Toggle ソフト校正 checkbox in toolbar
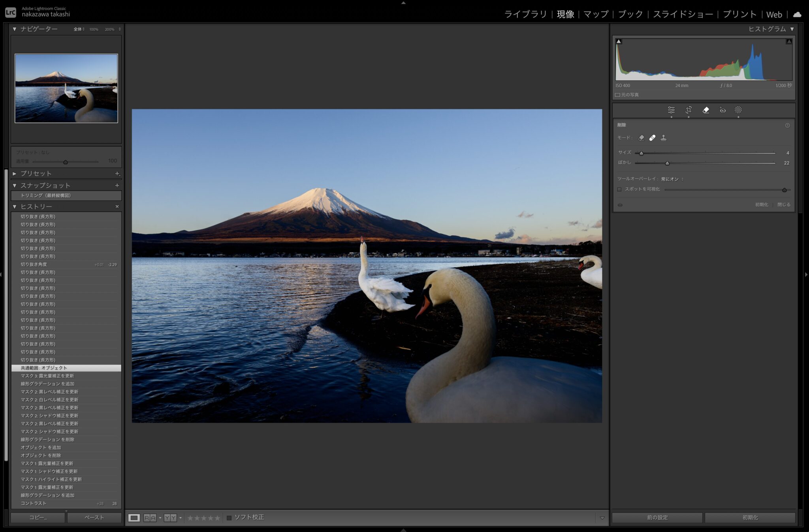The width and height of the screenshot is (809, 532). [x=229, y=518]
